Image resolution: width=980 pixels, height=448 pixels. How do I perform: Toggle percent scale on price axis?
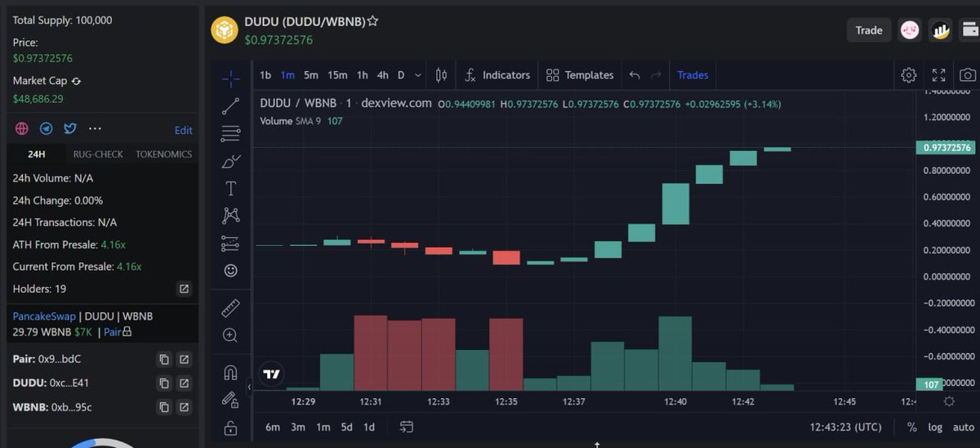[912, 427]
